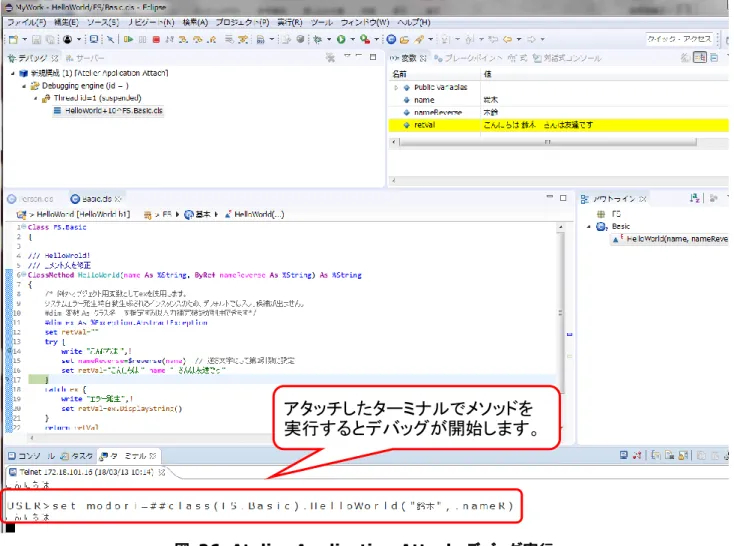The width and height of the screenshot is (734, 546).
Task: Open the ファイル(F) menu
Action: pos(27,22)
